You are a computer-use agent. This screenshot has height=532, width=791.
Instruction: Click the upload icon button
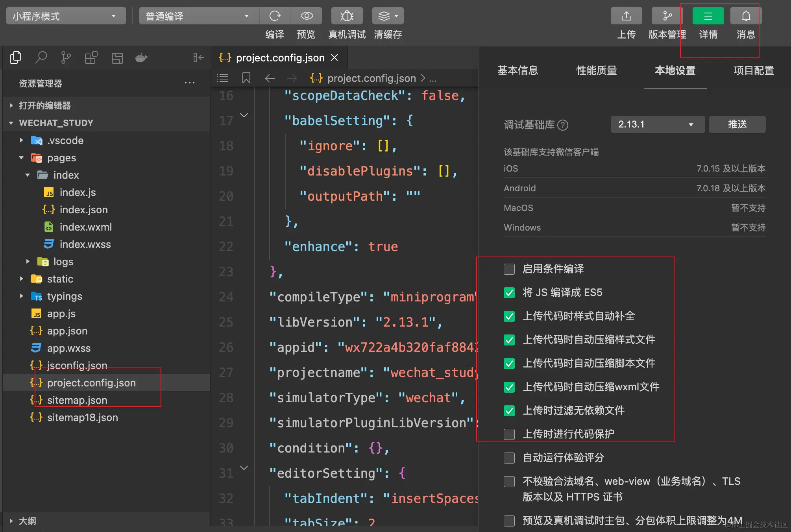pyautogui.click(x=626, y=16)
